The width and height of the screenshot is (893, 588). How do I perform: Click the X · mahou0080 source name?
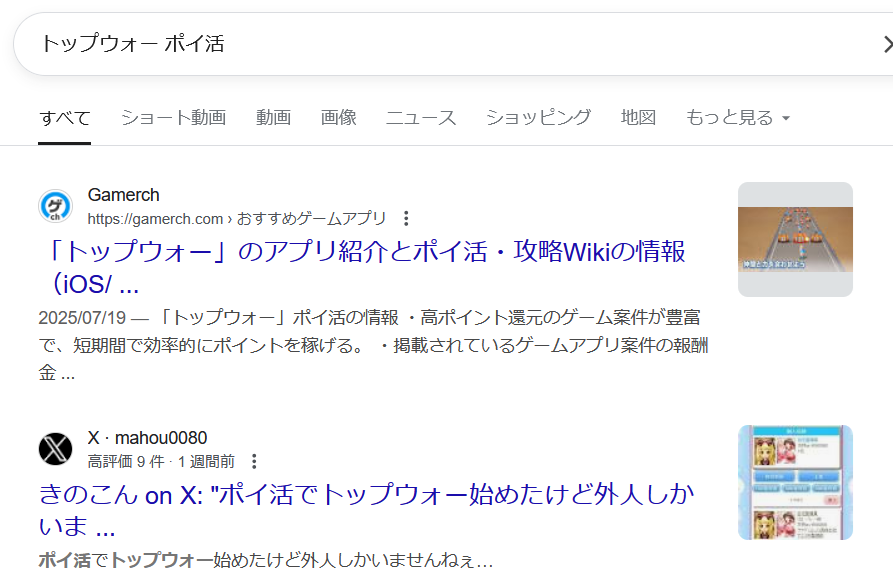147,438
